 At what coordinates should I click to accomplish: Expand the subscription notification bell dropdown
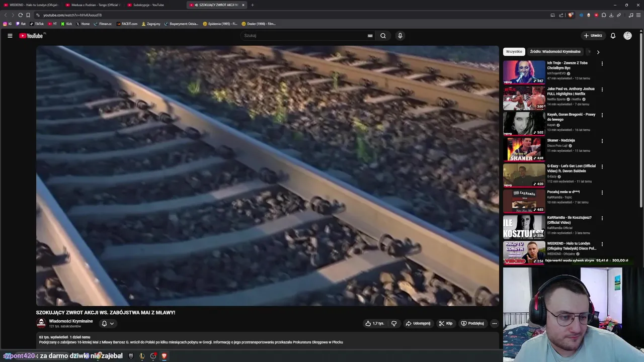point(108,323)
